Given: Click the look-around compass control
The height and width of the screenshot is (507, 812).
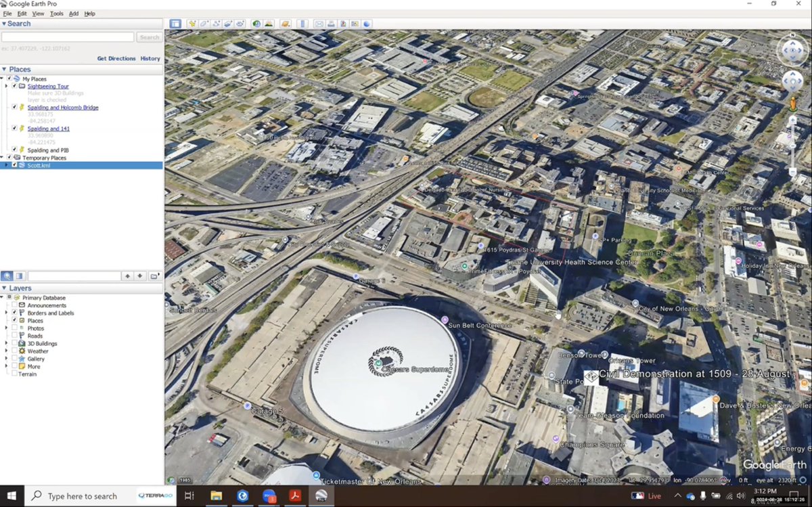Looking at the screenshot, I should (x=792, y=51).
